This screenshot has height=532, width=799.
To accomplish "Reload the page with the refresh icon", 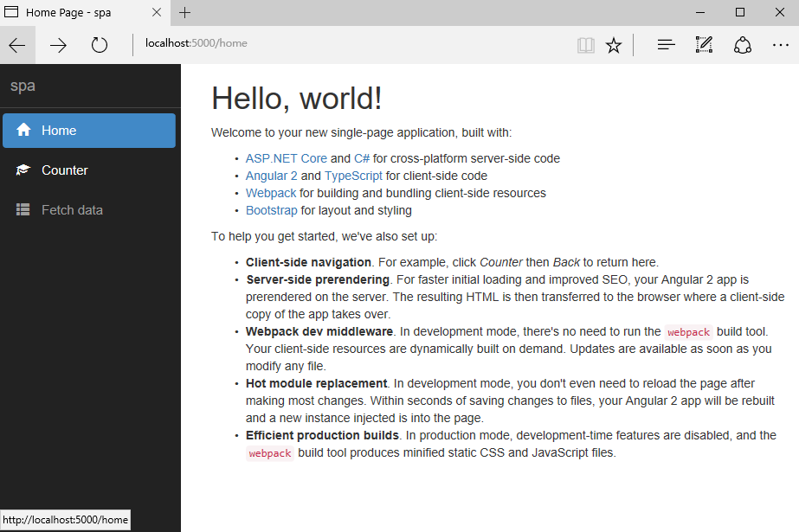I will coord(100,45).
